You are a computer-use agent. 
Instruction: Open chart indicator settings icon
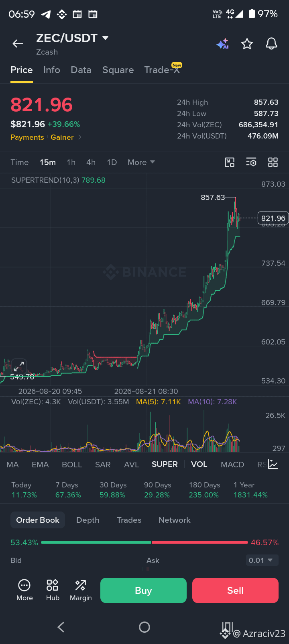click(251, 162)
